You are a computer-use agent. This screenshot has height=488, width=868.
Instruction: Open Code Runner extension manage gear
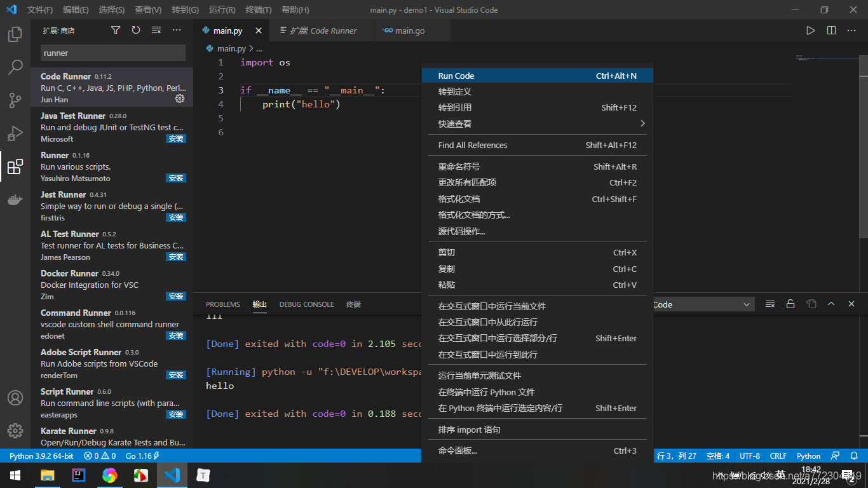click(x=180, y=98)
